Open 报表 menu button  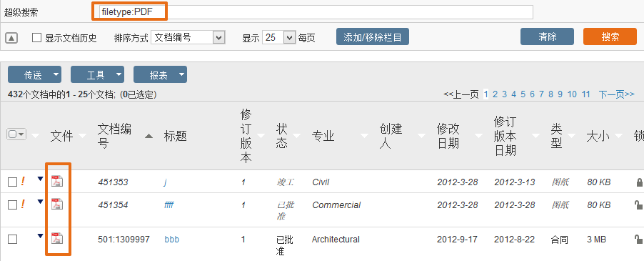(x=160, y=74)
